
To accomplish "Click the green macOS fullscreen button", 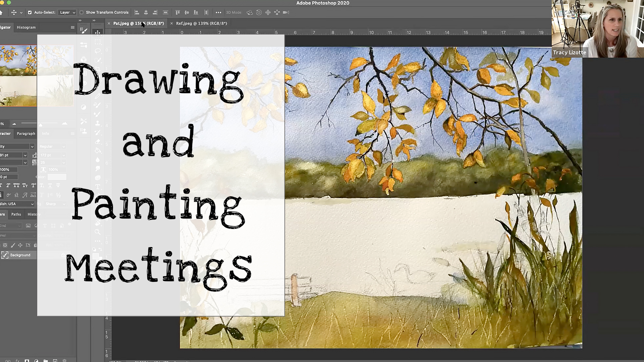I will (9, 3).
